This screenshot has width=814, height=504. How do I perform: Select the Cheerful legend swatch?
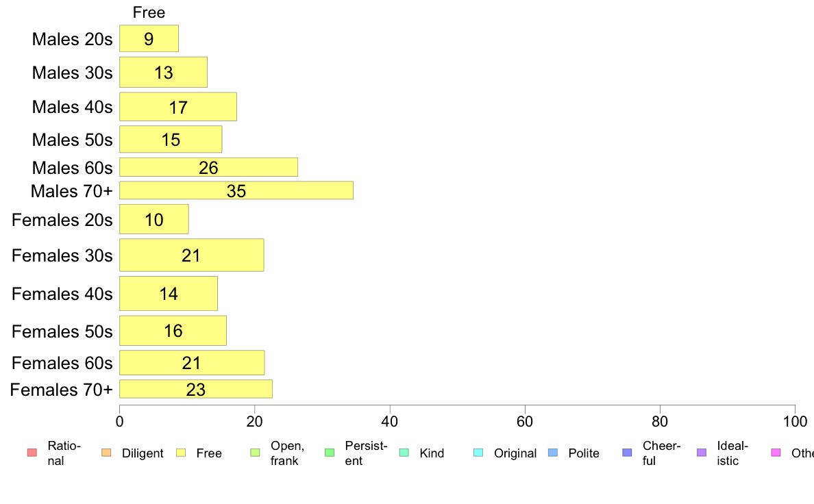coord(627,453)
